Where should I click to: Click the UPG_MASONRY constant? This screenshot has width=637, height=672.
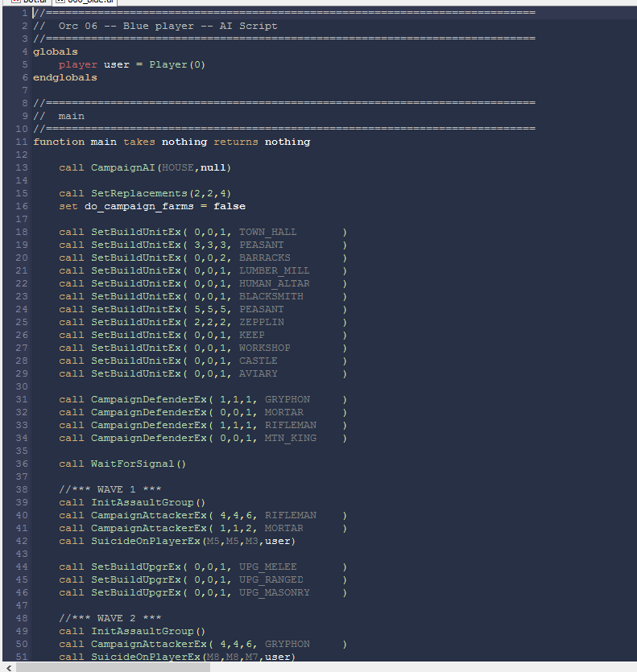click(274, 592)
